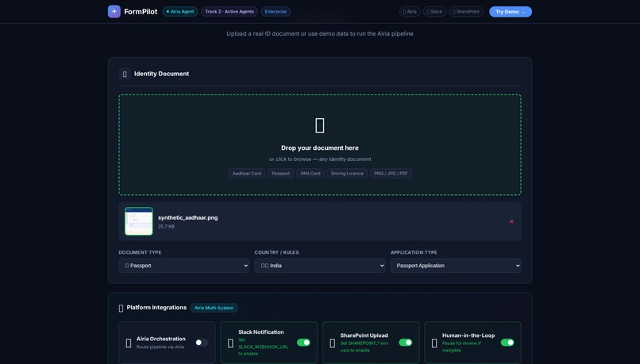Image resolution: width=640 pixels, height=364 pixels.
Task: Enable the Airia Orchestration toggle
Action: point(202,343)
